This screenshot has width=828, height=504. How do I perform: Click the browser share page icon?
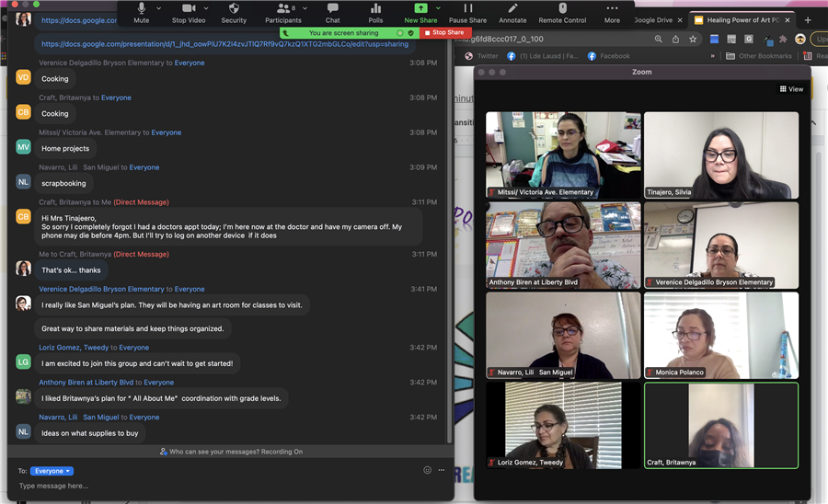tap(675, 39)
